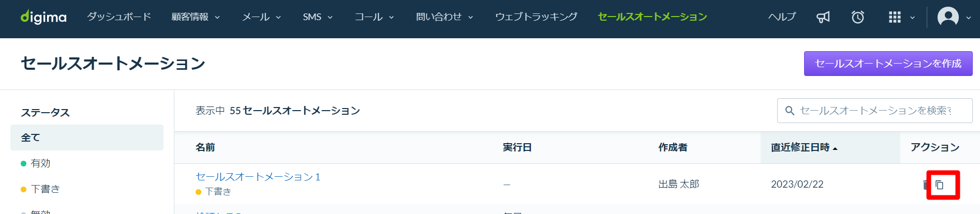980x214 pixels.
Task: Click the セールスオートメーション search field
Action: 874,111
